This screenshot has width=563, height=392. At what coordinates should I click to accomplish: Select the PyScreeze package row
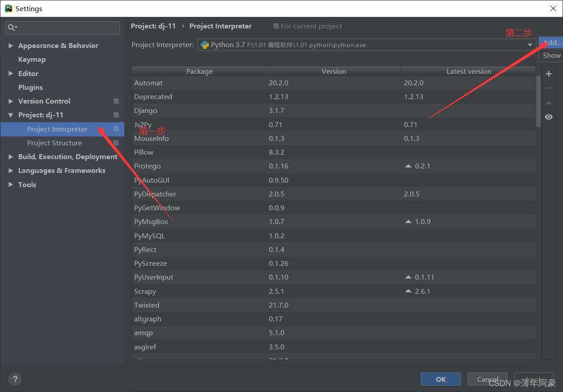point(334,264)
